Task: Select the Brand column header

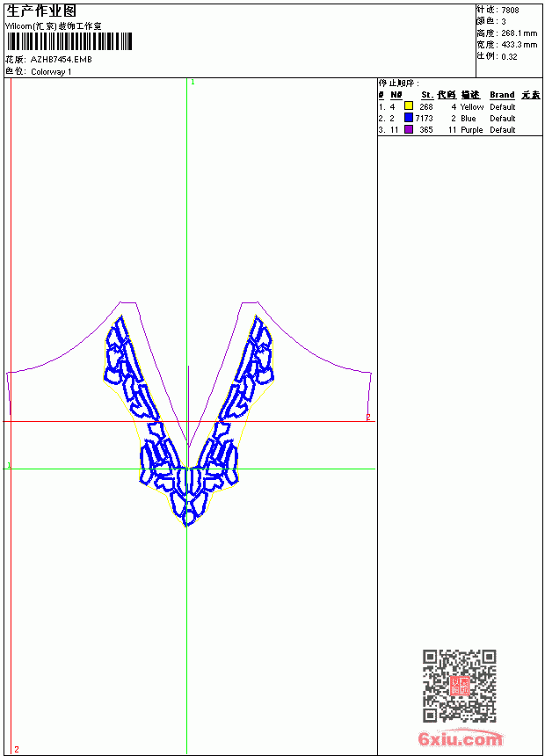Action: click(502, 95)
